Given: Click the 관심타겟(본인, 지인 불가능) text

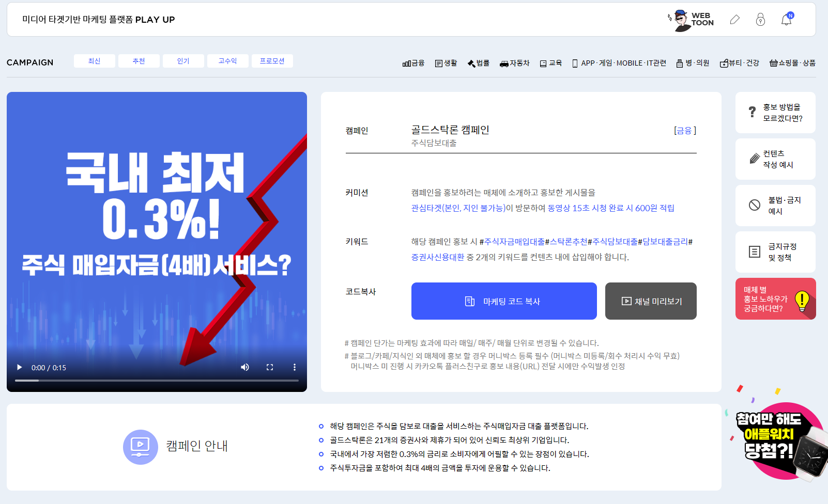Looking at the screenshot, I should (458, 208).
